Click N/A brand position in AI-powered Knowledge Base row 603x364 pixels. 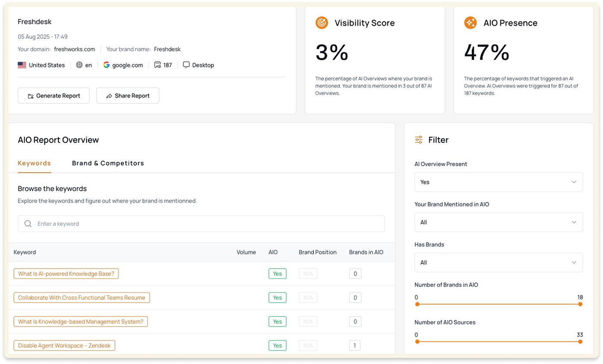click(308, 274)
